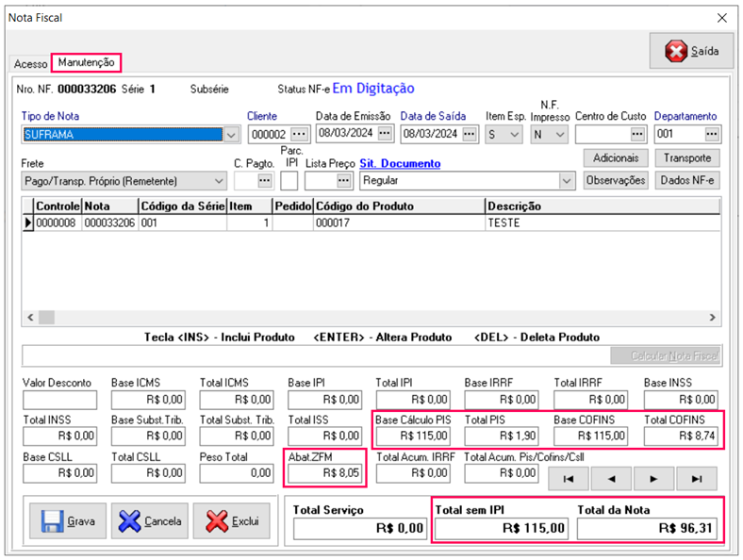Go to next record arrow
The width and height of the screenshot is (743, 560).
(652, 479)
